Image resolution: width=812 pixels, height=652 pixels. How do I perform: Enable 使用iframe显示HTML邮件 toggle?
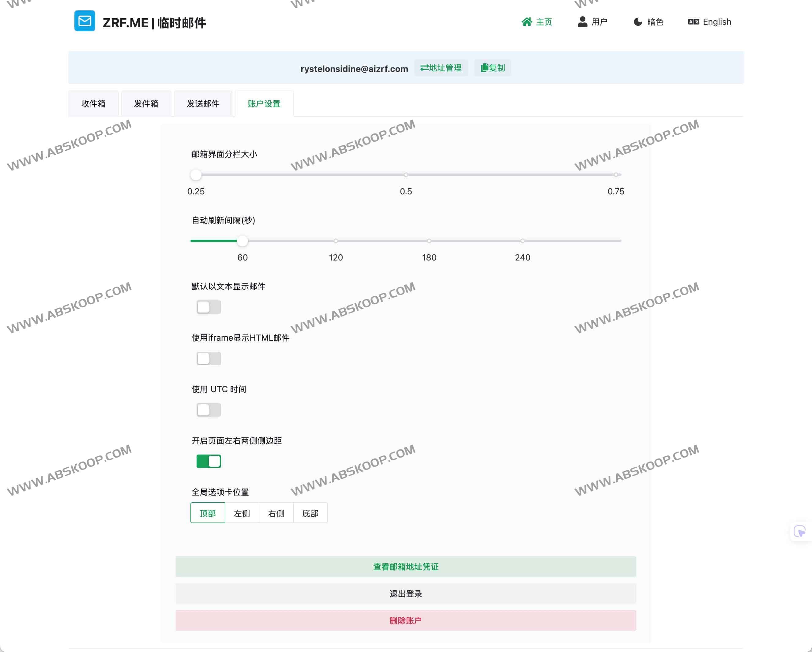[x=208, y=358]
